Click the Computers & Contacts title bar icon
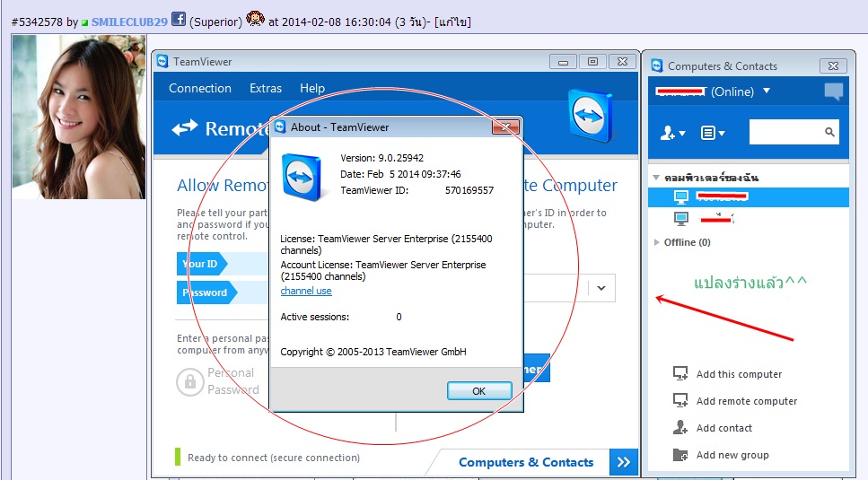Viewport: 868px width, 480px height. (657, 65)
